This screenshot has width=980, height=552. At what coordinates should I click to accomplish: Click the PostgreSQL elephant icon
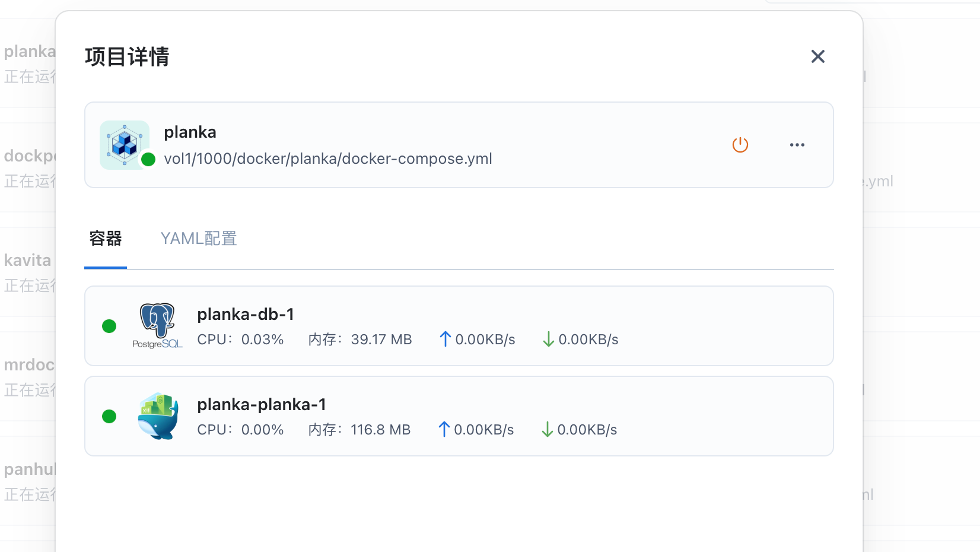click(157, 325)
